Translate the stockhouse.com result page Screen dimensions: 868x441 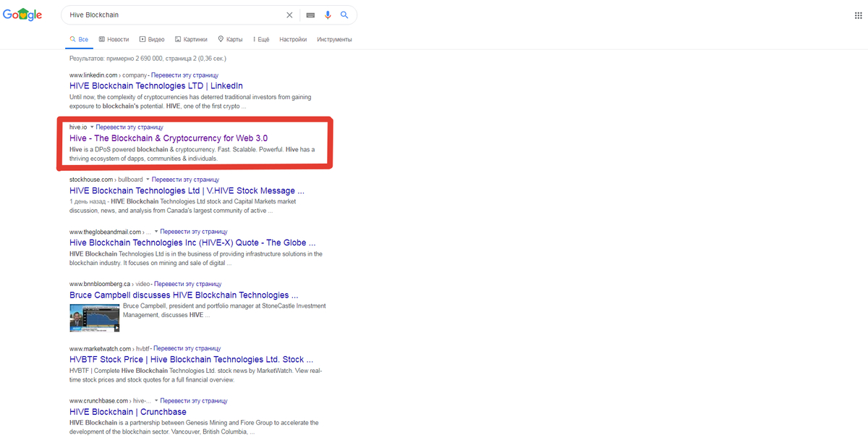pyautogui.click(x=185, y=179)
